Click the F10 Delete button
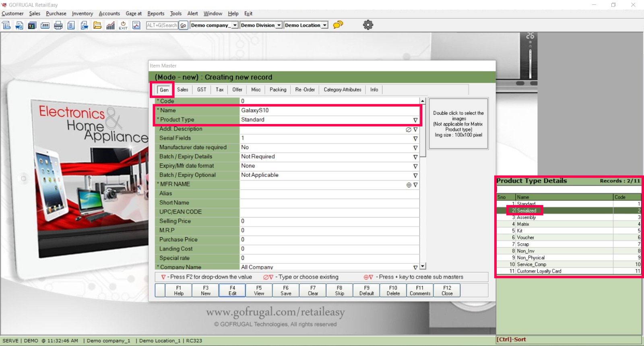The height and width of the screenshot is (346, 644). click(393, 290)
